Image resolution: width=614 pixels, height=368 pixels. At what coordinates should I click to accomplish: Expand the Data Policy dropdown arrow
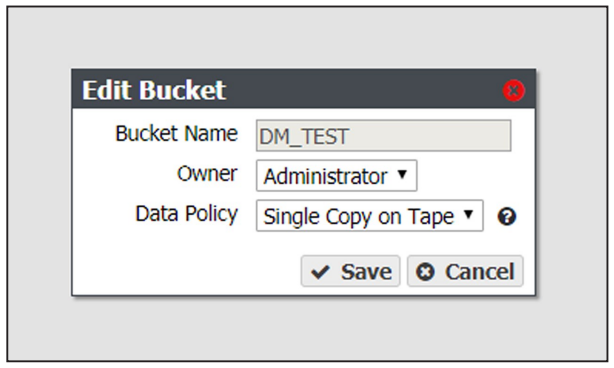[x=468, y=214]
